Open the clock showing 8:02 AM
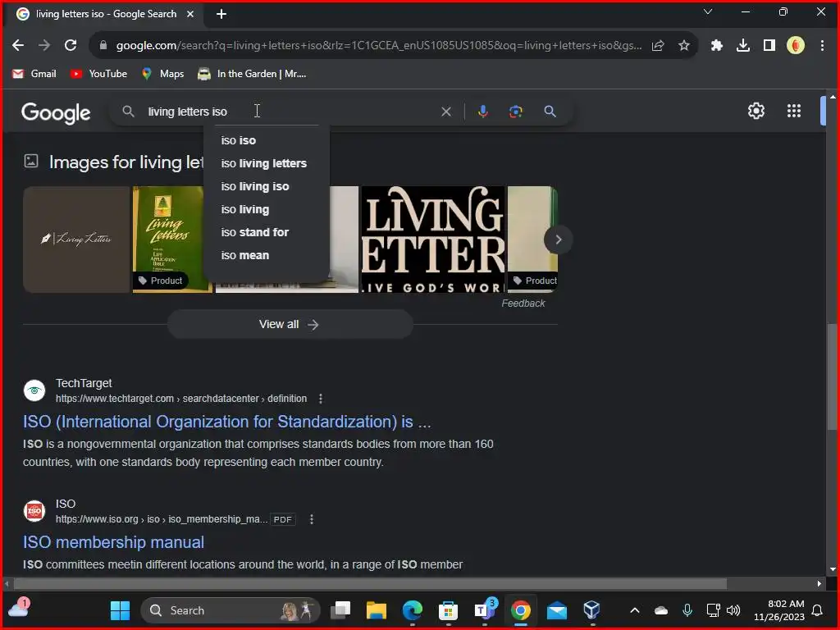Image resolution: width=840 pixels, height=630 pixels. [779, 610]
